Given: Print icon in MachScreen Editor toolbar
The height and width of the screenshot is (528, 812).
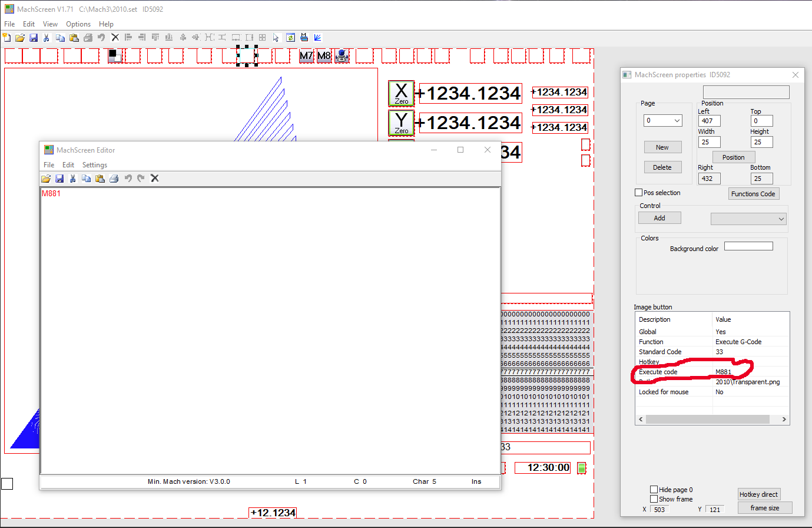Looking at the screenshot, I should click(114, 179).
